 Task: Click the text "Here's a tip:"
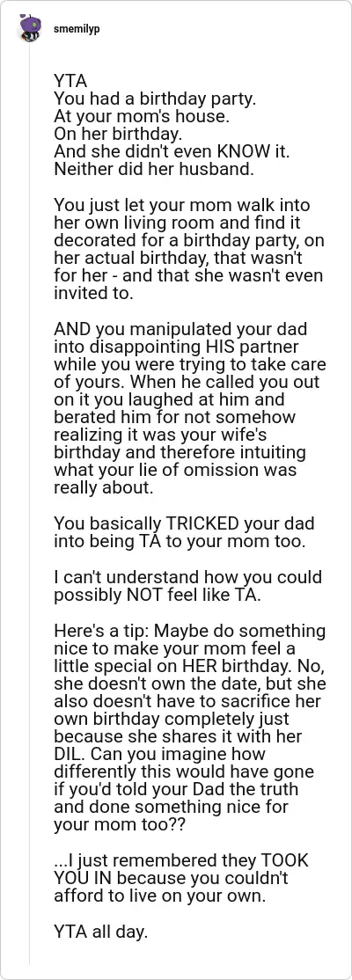tap(100, 631)
